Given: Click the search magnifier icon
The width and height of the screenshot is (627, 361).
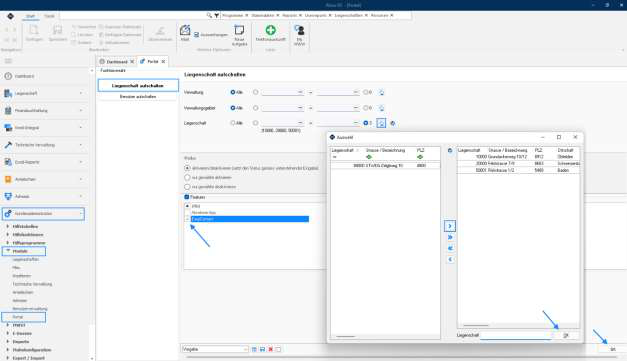Looking at the screenshot, I should [209, 15].
